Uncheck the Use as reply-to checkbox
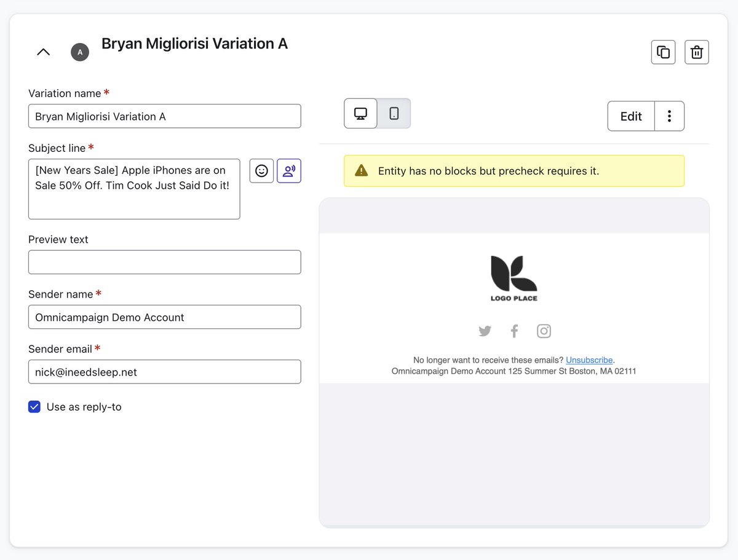 pos(34,407)
